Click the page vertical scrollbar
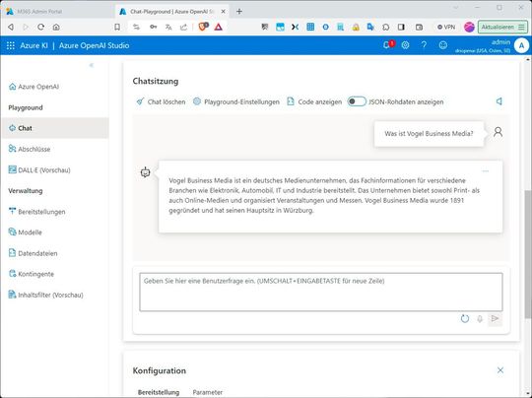The image size is (532, 398). pyautogui.click(x=528, y=254)
